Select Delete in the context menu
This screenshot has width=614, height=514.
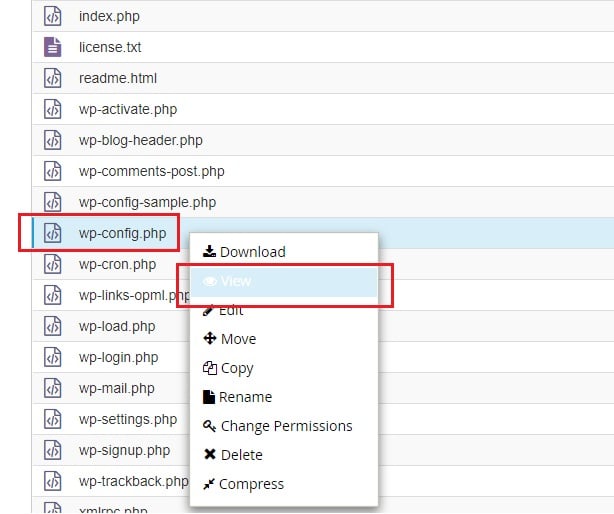click(241, 455)
